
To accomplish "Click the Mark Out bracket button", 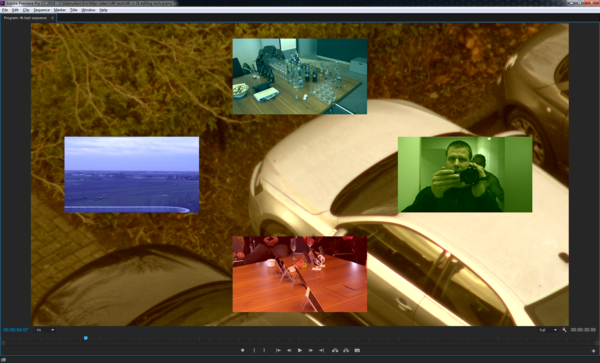I will (x=264, y=350).
